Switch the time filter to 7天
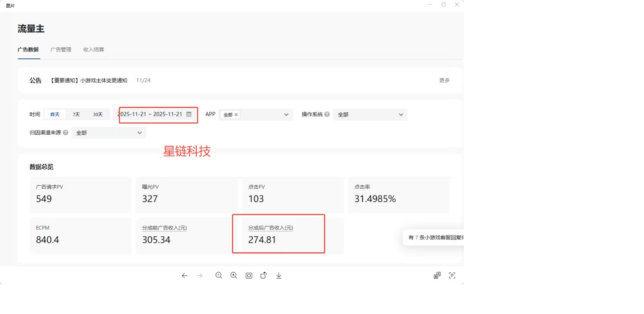The image size is (644, 314). click(76, 114)
